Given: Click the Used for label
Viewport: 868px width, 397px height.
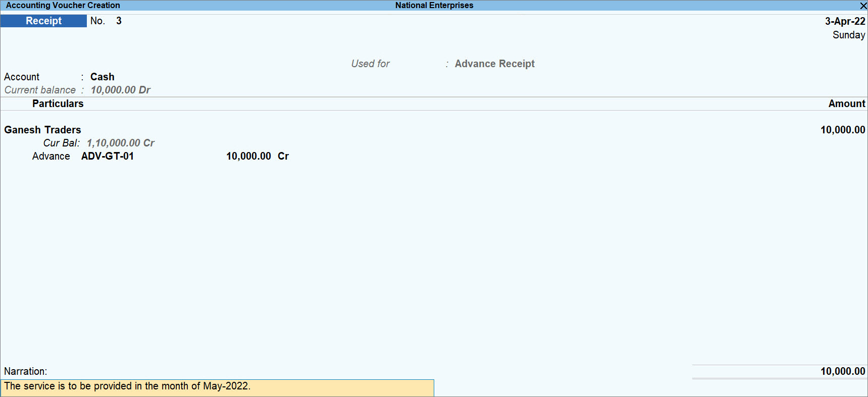Looking at the screenshot, I should coord(371,64).
